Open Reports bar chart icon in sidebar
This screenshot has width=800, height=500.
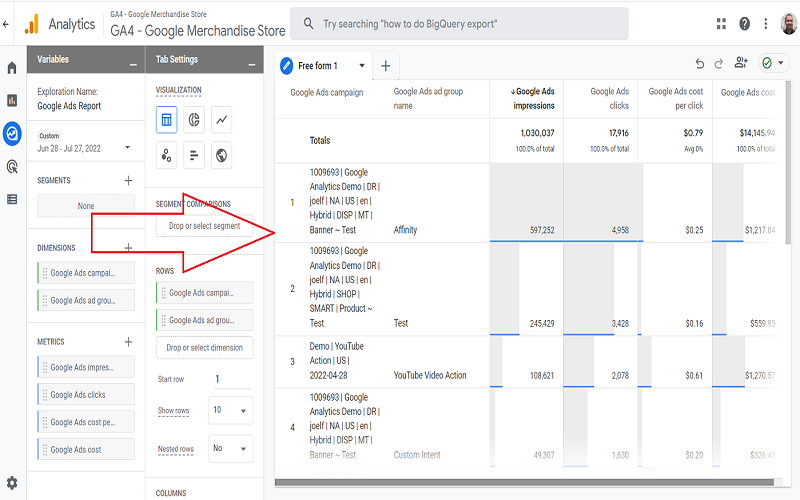point(12,101)
